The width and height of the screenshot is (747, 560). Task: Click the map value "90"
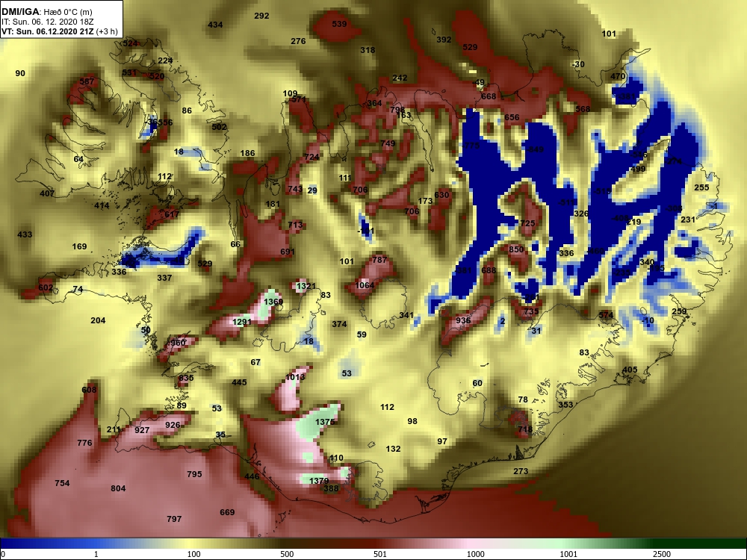point(20,73)
